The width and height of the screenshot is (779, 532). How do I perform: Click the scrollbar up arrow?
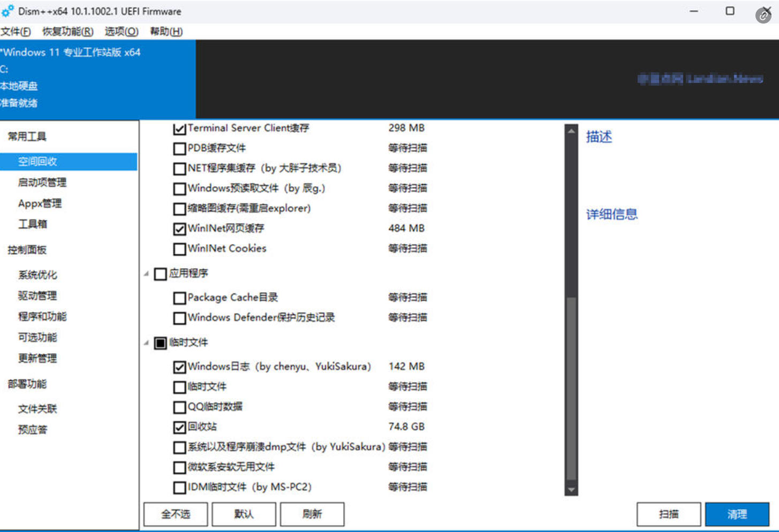click(x=571, y=131)
